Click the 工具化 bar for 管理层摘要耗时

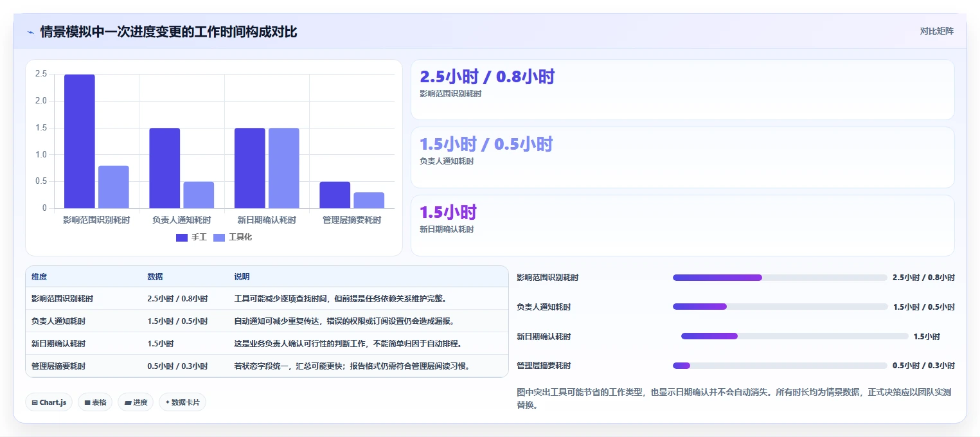(x=369, y=201)
